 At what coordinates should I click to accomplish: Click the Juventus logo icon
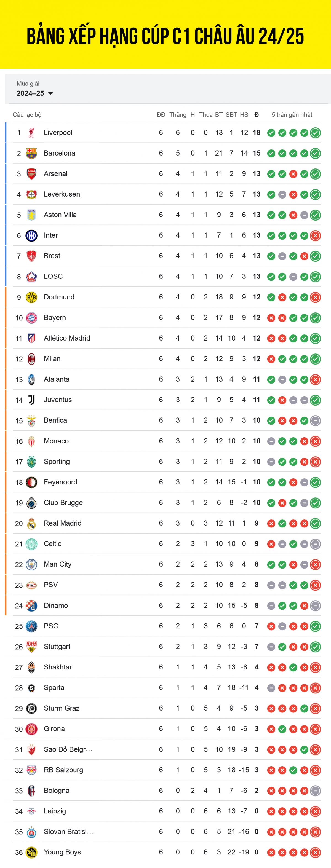(31, 400)
